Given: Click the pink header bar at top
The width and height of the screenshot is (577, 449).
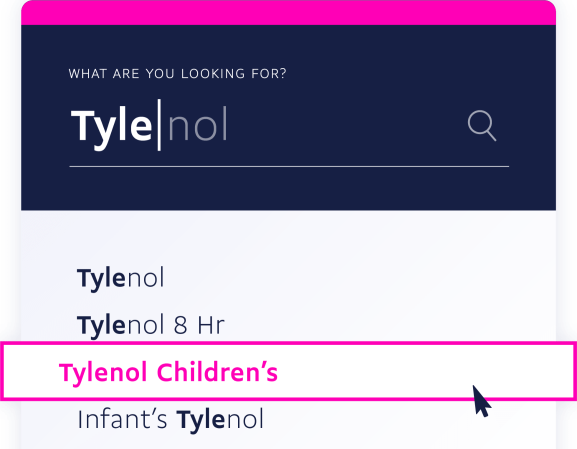Looking at the screenshot, I should tap(288, 13).
